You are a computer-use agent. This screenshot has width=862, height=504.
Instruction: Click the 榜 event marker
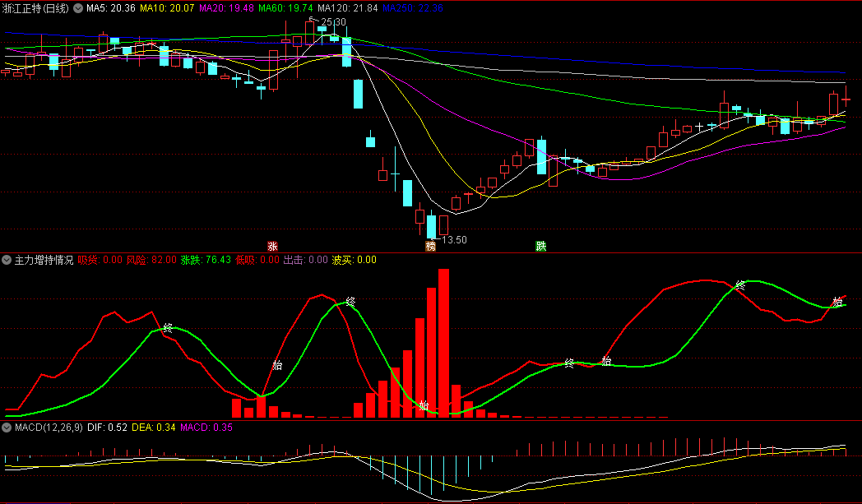pyautogui.click(x=430, y=246)
